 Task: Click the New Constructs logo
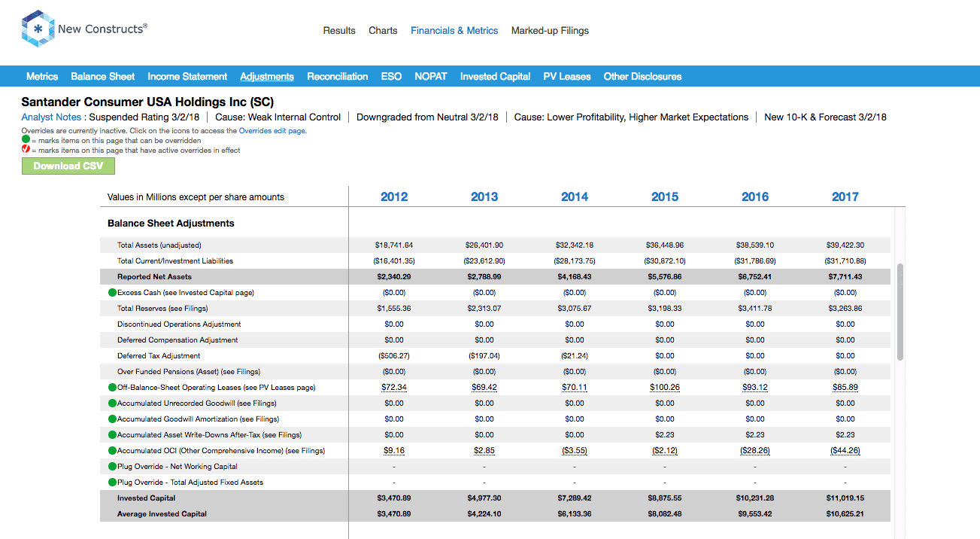(84, 29)
